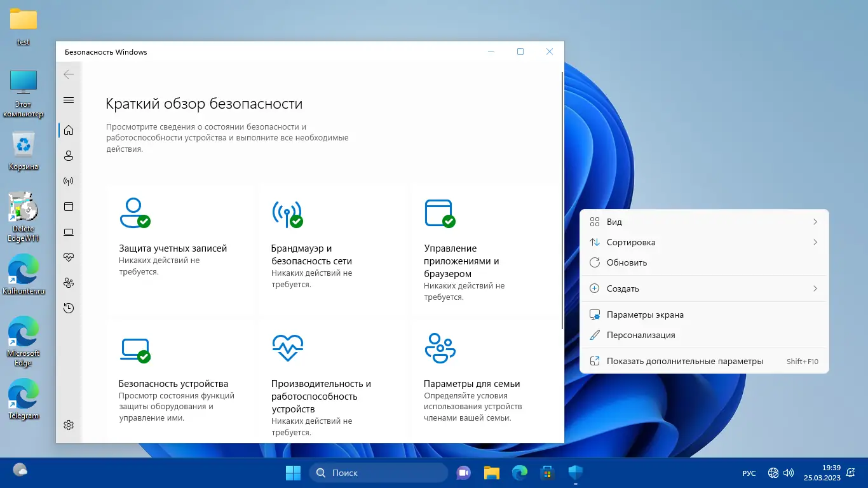The width and height of the screenshot is (868, 488).
Task: Select the Этот компьютер desktop icon
Action: [24, 93]
